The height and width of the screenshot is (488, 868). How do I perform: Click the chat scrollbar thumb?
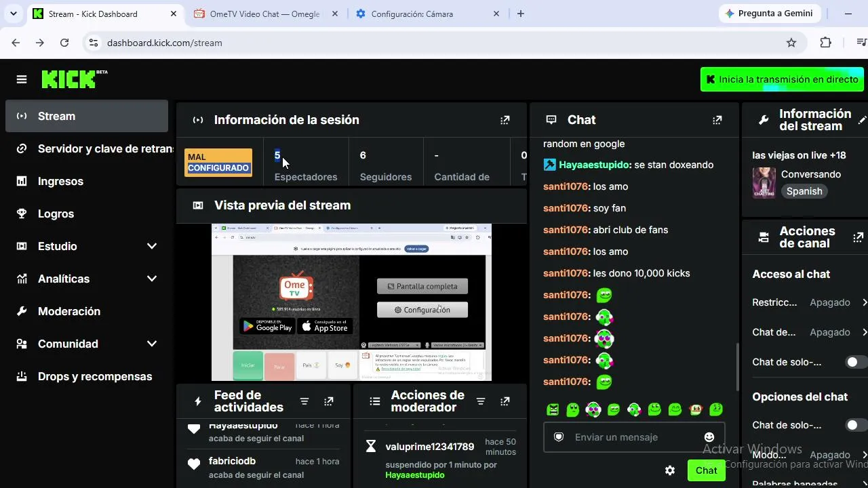(737, 367)
